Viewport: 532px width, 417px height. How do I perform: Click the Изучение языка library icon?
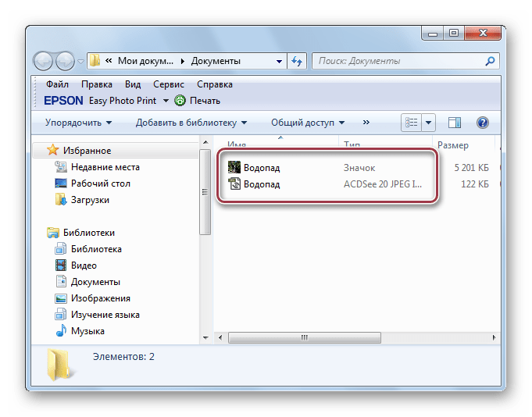61,314
